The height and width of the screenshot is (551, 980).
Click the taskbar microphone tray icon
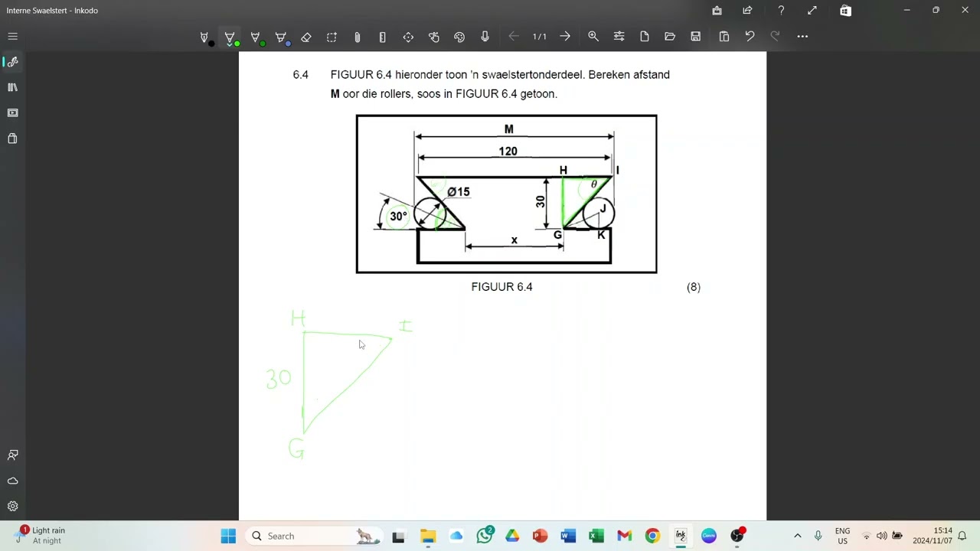(818, 536)
